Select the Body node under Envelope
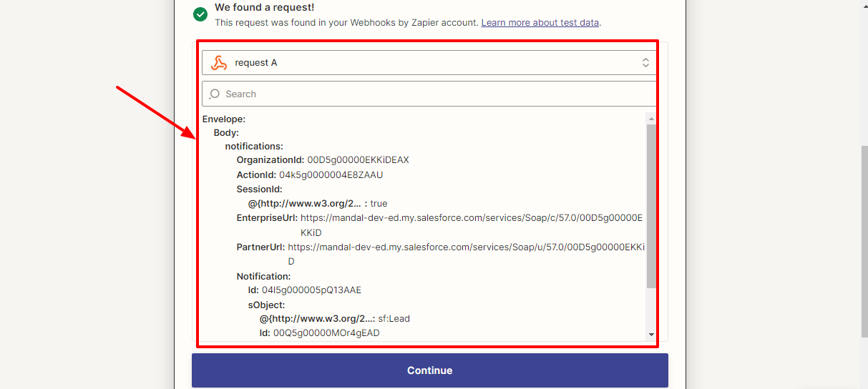 coord(226,133)
